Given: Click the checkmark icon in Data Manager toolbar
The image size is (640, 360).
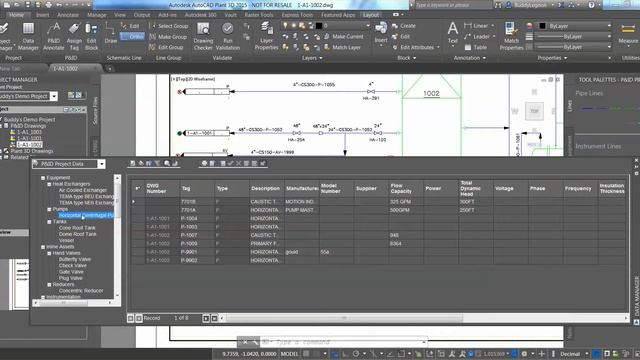Looking at the screenshot, I should 231,163.
